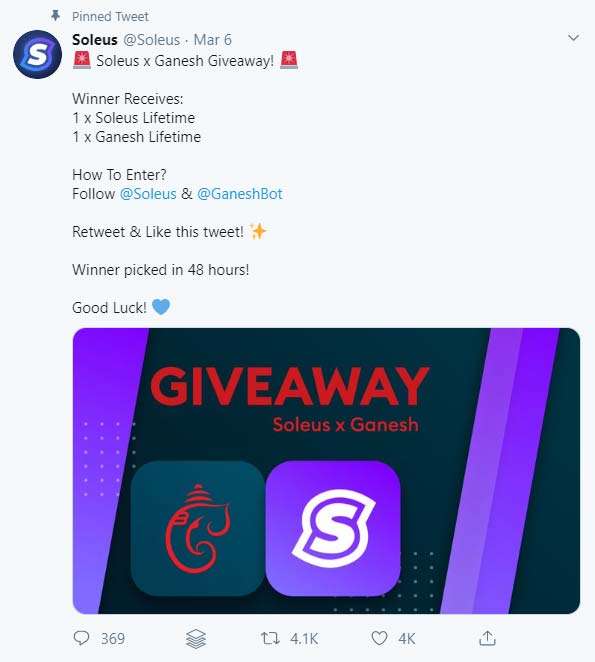Open the @Soleus mention link
The width and height of the screenshot is (595, 662).
(x=148, y=194)
